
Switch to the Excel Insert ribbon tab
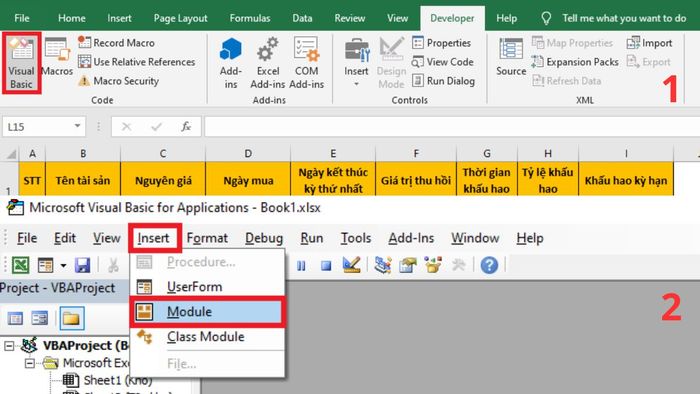pyautogui.click(x=119, y=18)
